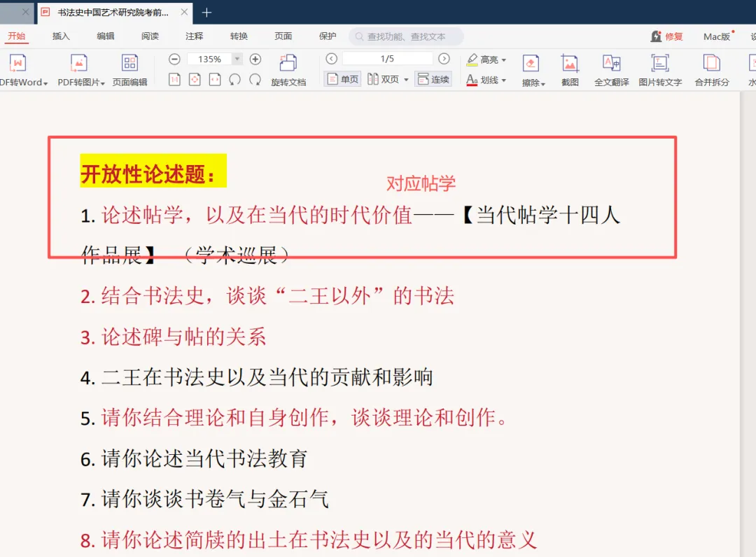This screenshot has width=756, height=557.
Task: Click the 查找功能 search field
Action: coord(407,36)
